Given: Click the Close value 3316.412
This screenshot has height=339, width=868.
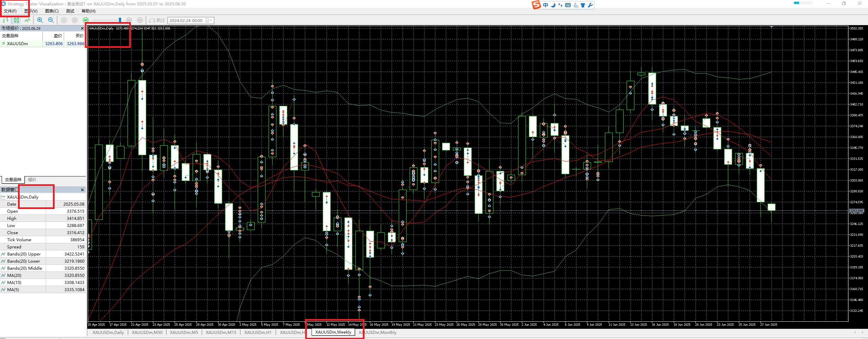Looking at the screenshot, I should pos(76,233).
